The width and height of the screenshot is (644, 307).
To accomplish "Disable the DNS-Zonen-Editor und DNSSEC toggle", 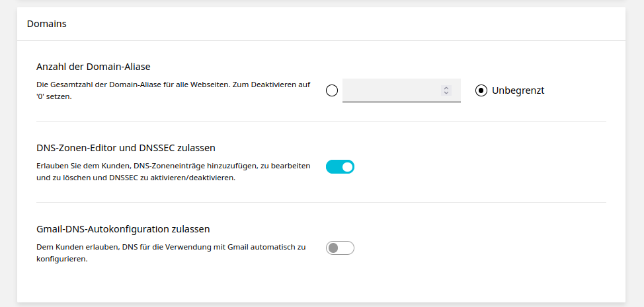I will click(x=340, y=167).
